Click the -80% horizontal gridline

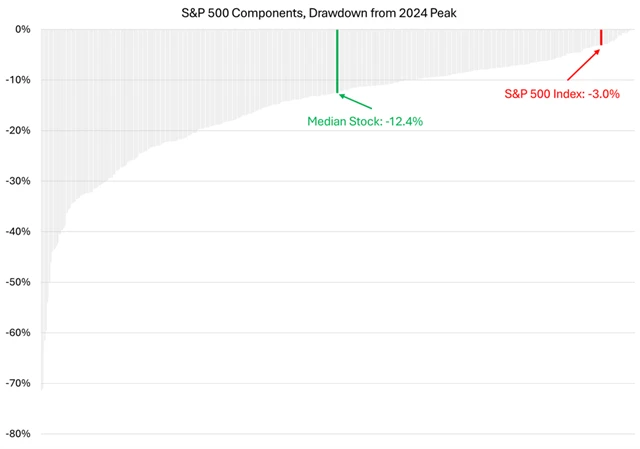tap(330, 434)
